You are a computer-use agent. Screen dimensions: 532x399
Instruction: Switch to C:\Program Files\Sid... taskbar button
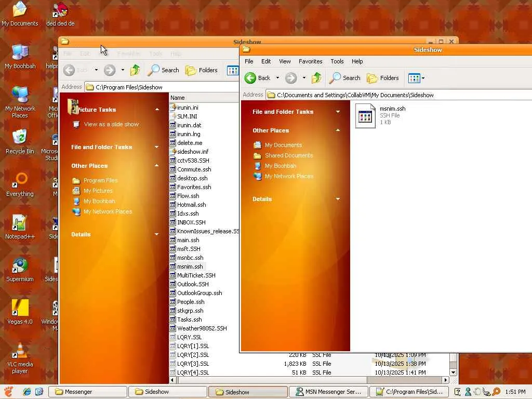[x=409, y=392]
